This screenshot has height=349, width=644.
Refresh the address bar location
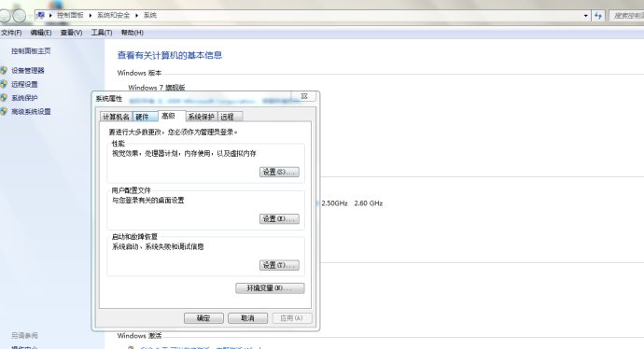[598, 16]
